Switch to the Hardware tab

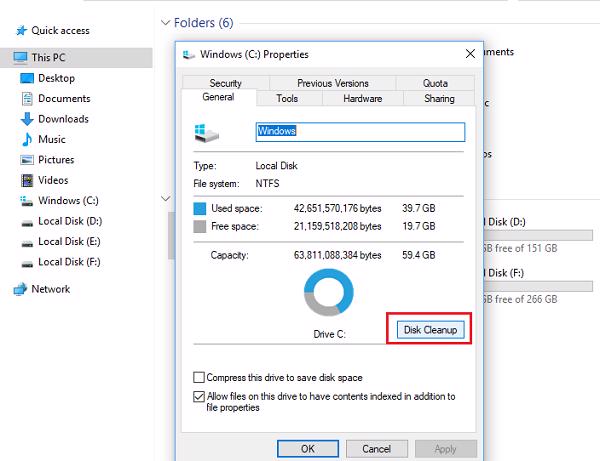(x=362, y=98)
